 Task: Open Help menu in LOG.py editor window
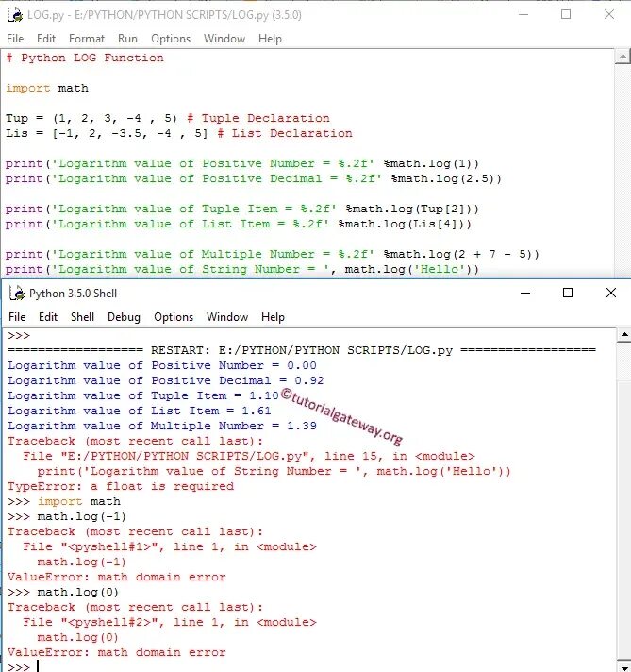coord(270,39)
